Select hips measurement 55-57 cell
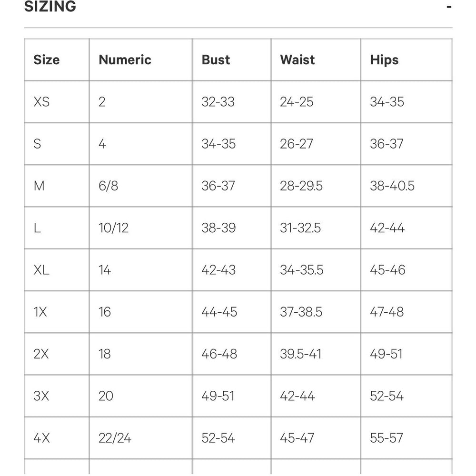This screenshot has height=476, width=476. (387, 438)
